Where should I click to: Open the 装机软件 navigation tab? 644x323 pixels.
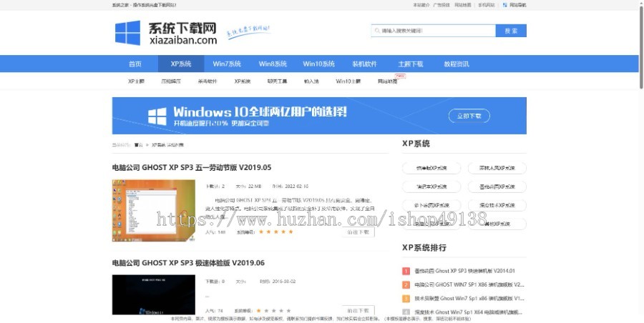(364, 64)
